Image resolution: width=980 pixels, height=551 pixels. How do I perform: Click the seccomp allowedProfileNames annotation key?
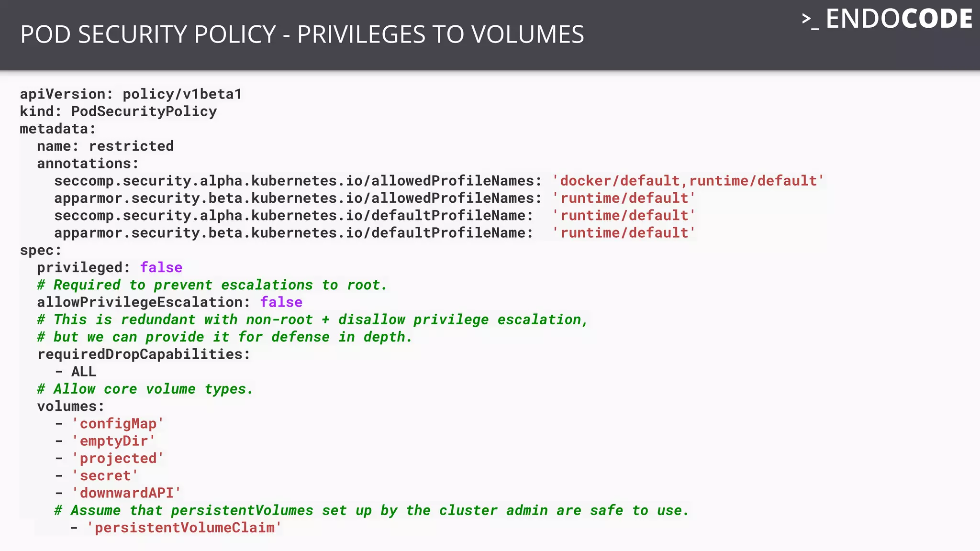coord(298,181)
